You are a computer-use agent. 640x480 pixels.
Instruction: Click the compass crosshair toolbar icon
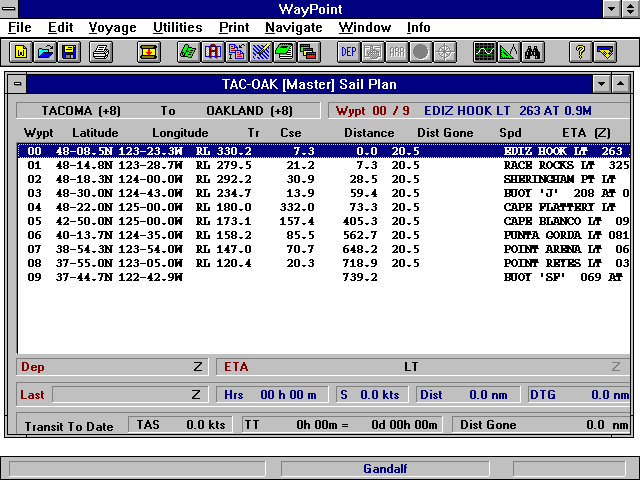[445, 52]
